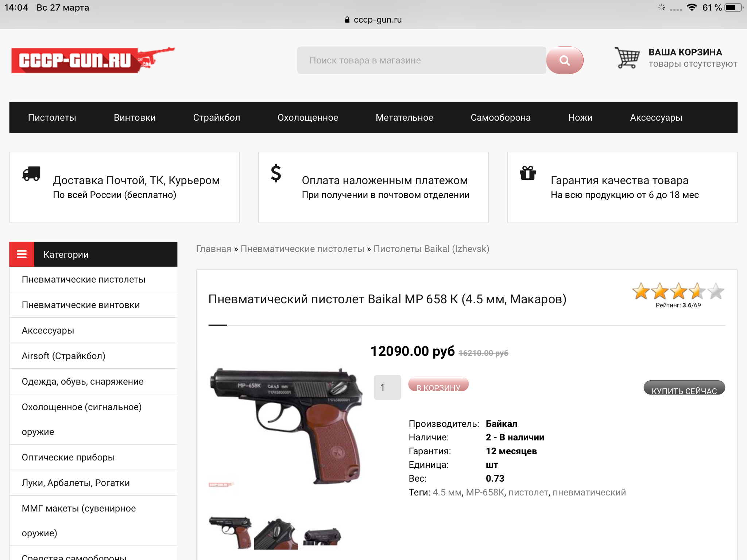Open the Страйкбол menu item
The width and height of the screenshot is (747, 560).
(x=217, y=117)
